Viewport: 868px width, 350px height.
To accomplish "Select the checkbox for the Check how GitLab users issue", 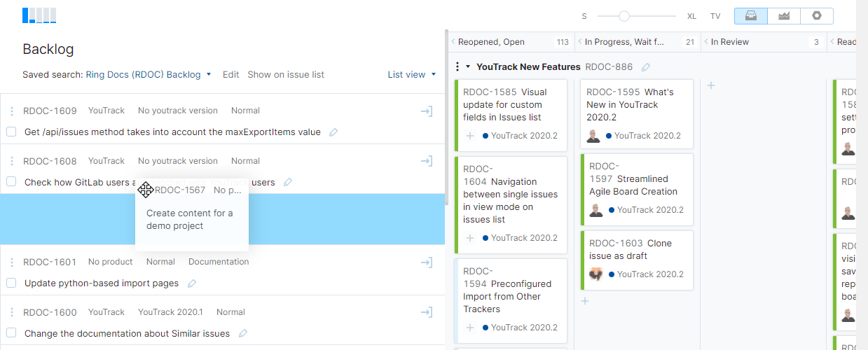I will (x=11, y=182).
